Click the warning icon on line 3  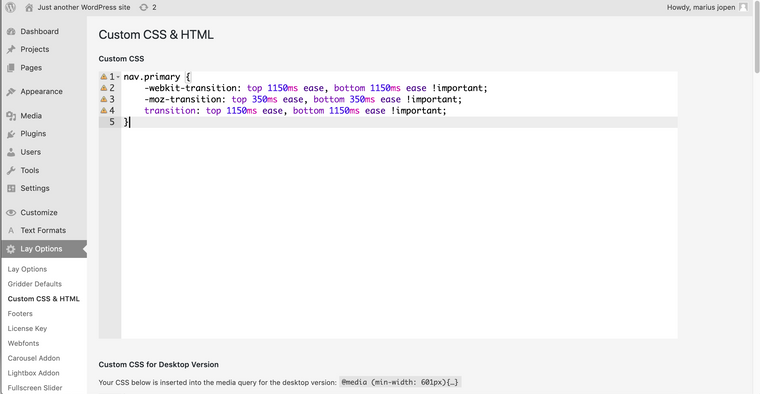pos(103,99)
